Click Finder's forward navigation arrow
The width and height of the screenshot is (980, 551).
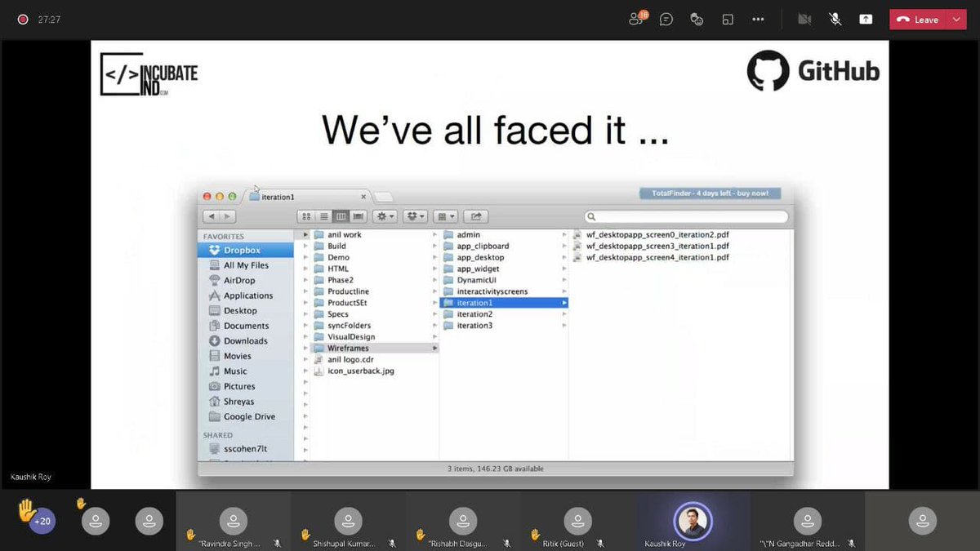(x=227, y=216)
